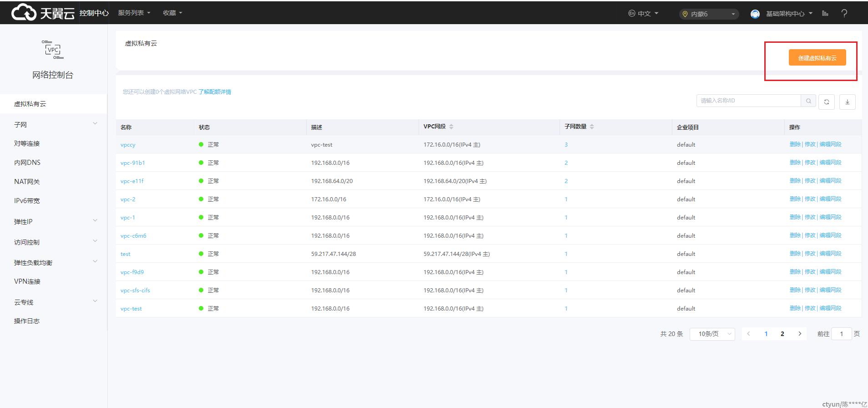Sort by 子网数量 column arrows
Screen dimensions: 868x408
592,127
